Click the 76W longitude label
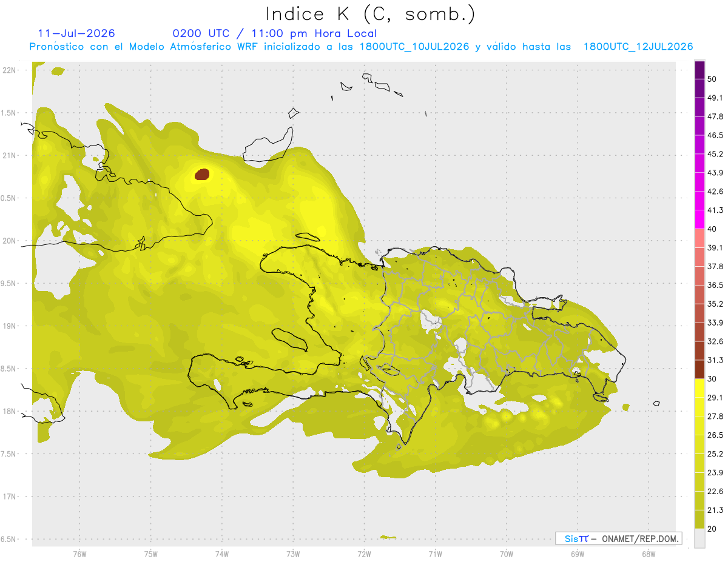Screen dimensions: 728x562 click(79, 554)
